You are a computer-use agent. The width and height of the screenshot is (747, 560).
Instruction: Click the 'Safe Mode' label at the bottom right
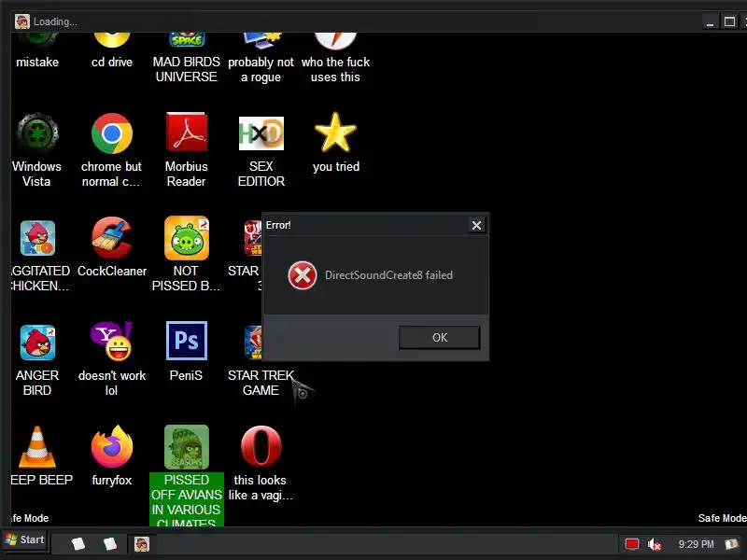click(x=722, y=518)
